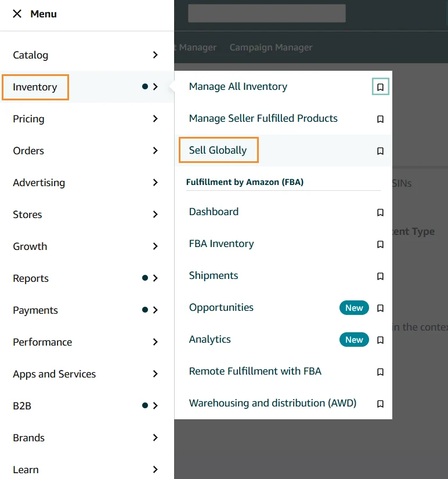Open the Analytics link

[x=209, y=339]
